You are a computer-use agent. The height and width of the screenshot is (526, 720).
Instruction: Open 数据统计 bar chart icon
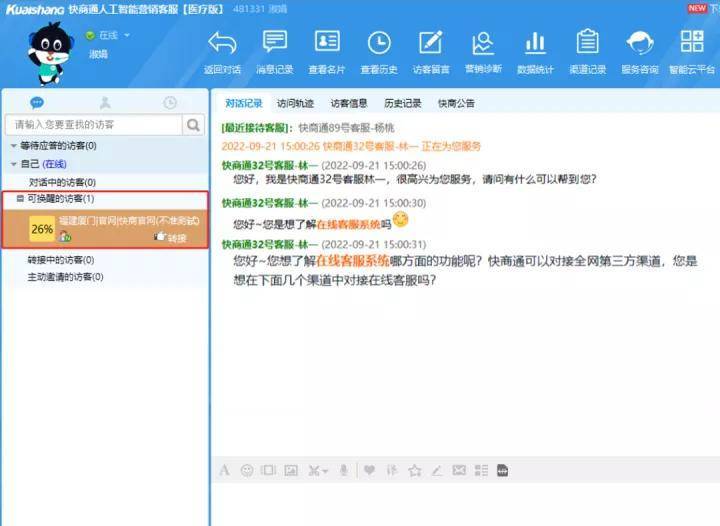pos(535,43)
